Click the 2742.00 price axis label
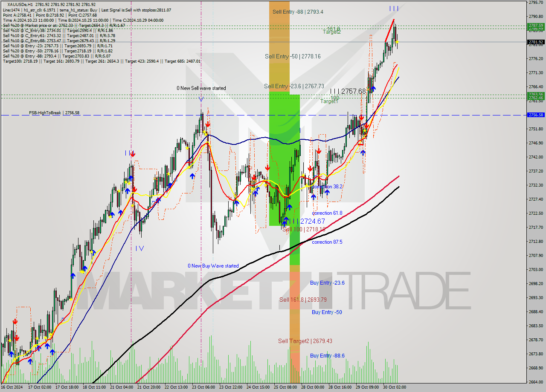546x392 pixels. pos(536,157)
